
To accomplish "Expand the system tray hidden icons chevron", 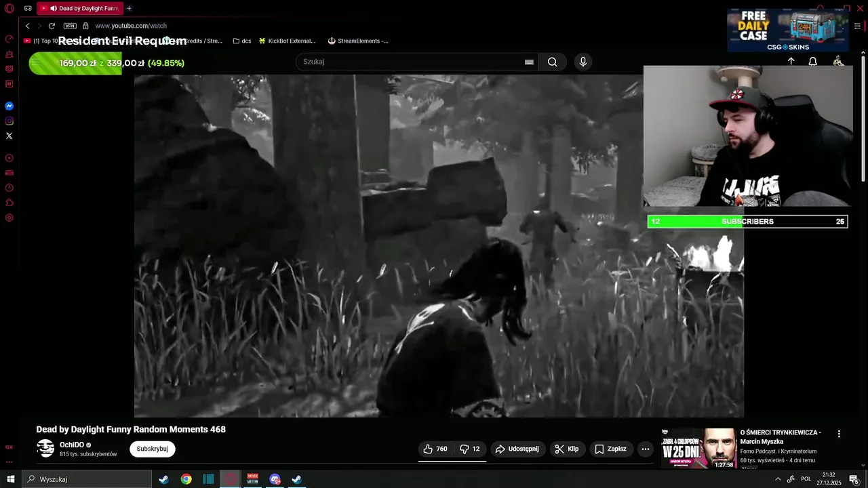I will pyautogui.click(x=778, y=479).
